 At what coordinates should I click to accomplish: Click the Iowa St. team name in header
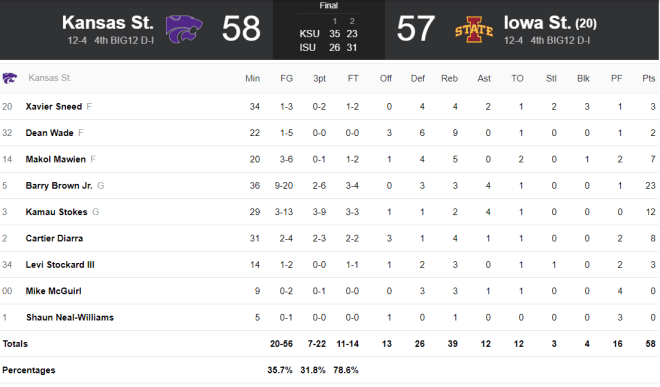[x=537, y=23]
